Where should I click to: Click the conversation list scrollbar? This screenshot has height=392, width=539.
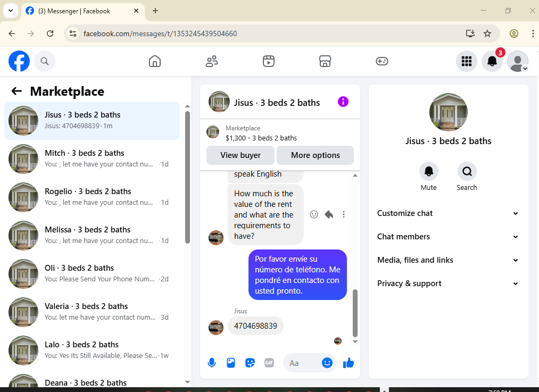click(x=187, y=177)
